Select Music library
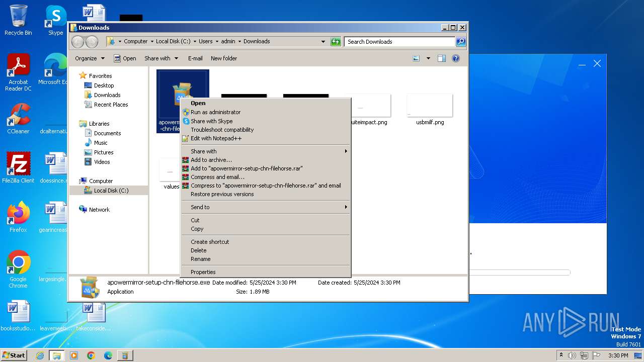Viewport: 644px width, 362px height. click(101, 143)
